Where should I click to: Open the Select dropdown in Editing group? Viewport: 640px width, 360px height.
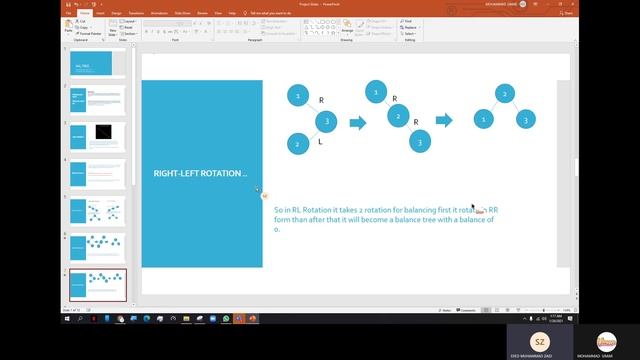[408, 33]
